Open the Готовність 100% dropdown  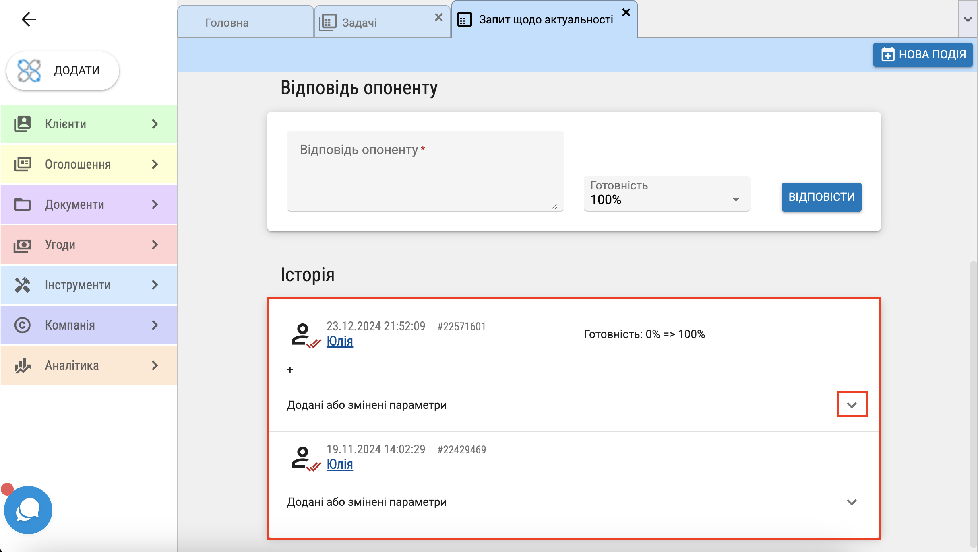(666, 194)
